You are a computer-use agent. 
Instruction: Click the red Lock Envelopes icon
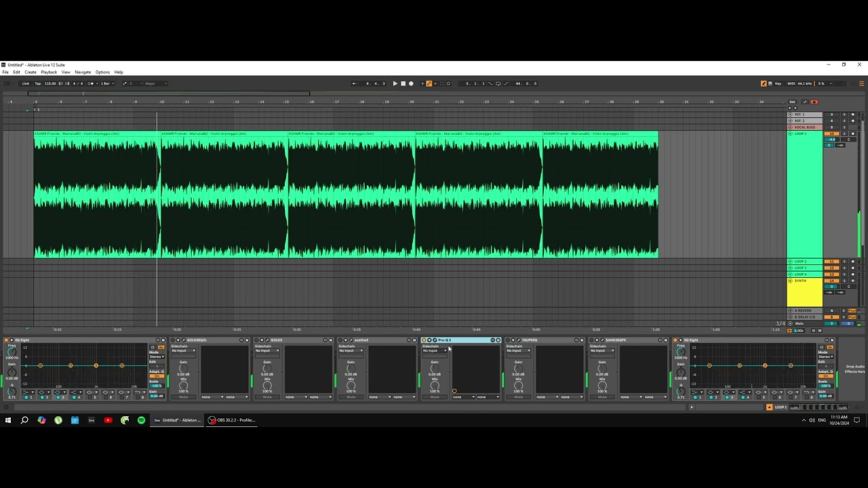click(814, 102)
